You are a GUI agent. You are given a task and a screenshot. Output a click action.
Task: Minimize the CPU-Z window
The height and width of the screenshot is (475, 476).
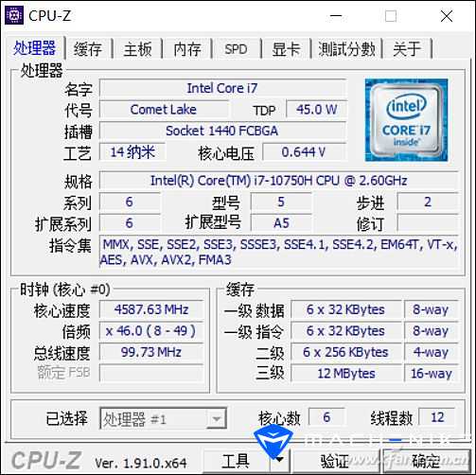click(x=336, y=16)
